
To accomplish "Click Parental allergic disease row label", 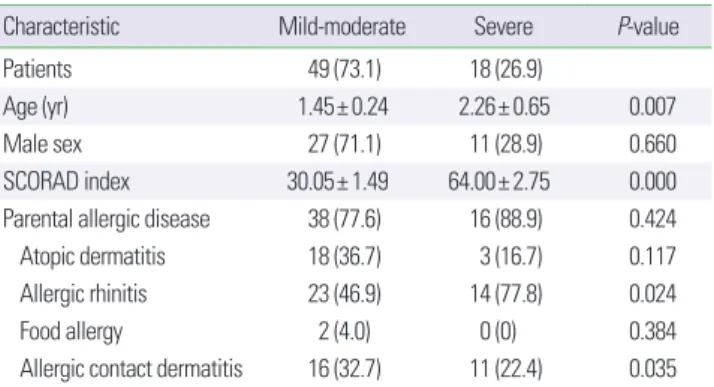I will coord(107,219).
